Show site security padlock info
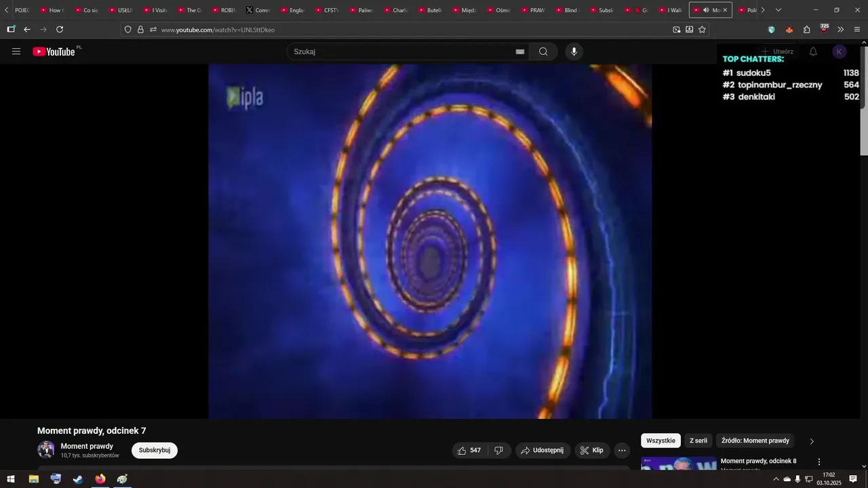Screen dimensions: 868x488 click(140, 30)
